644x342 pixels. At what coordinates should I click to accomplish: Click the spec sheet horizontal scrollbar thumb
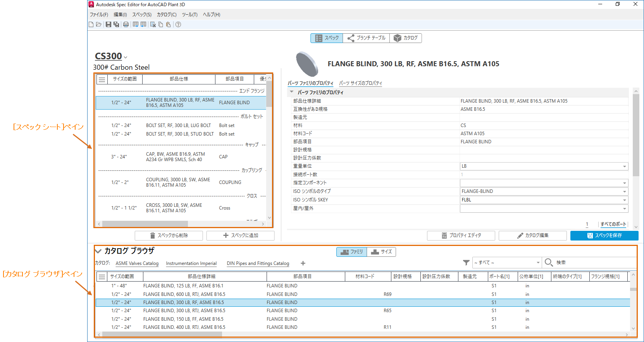[145, 224]
